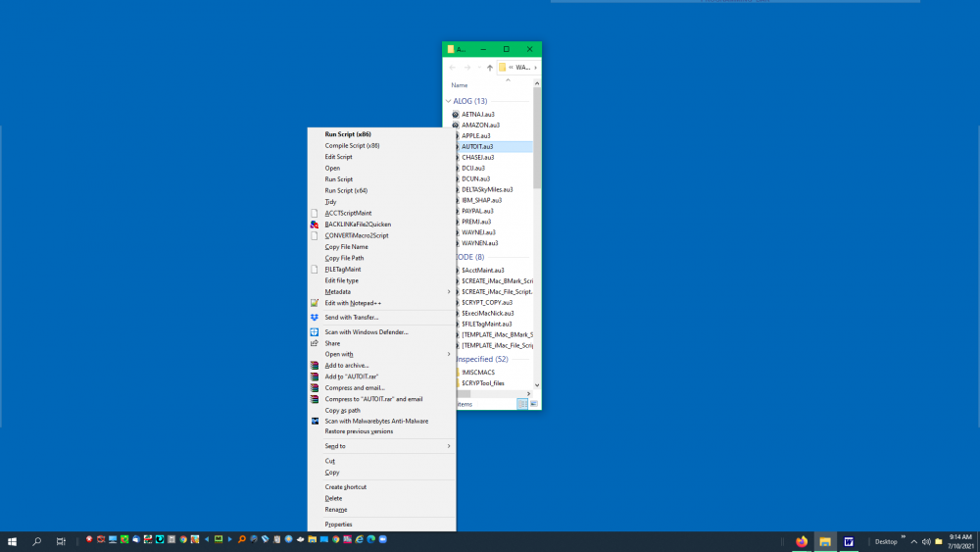Switch Explorer to details view

(522, 404)
